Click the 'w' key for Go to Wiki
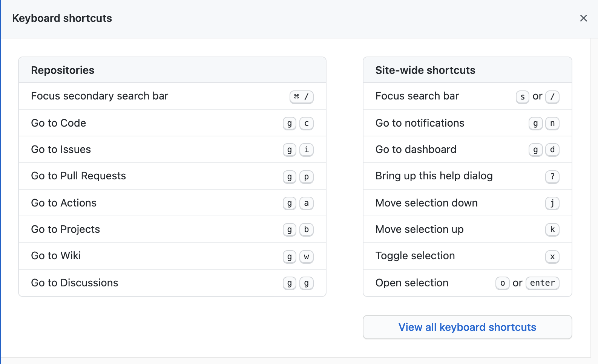Image resolution: width=598 pixels, height=364 pixels. point(307,257)
